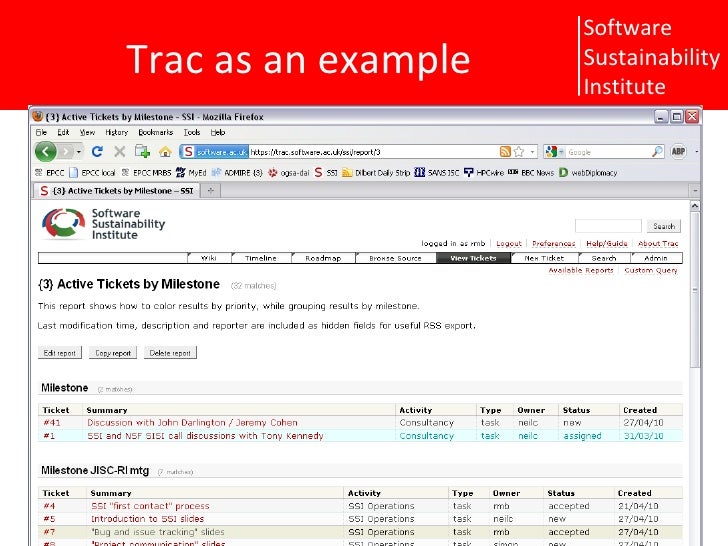
Task: Open the ADMIRE (3) bookmark
Action: click(237, 173)
